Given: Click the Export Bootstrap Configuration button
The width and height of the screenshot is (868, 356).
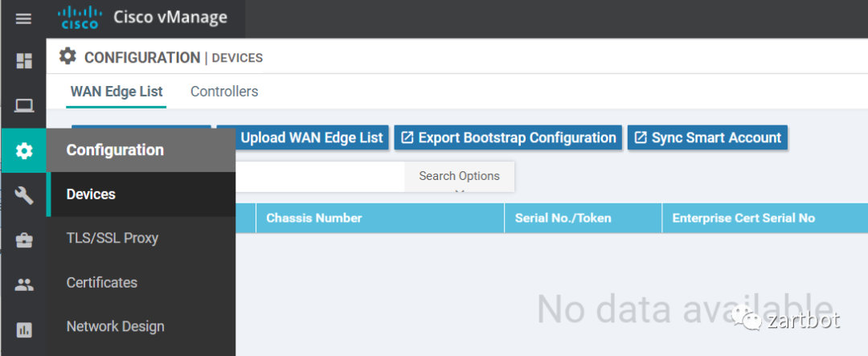Looking at the screenshot, I should (x=508, y=137).
